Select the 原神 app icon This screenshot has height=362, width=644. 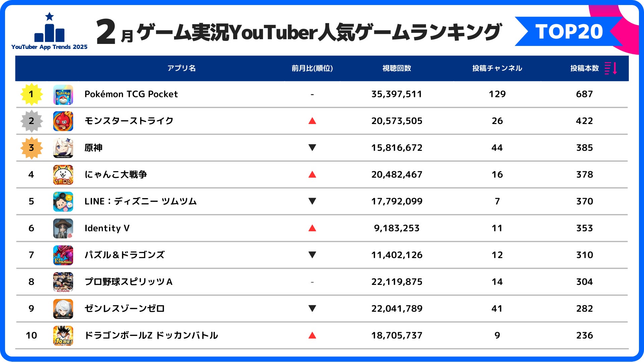[x=63, y=148]
